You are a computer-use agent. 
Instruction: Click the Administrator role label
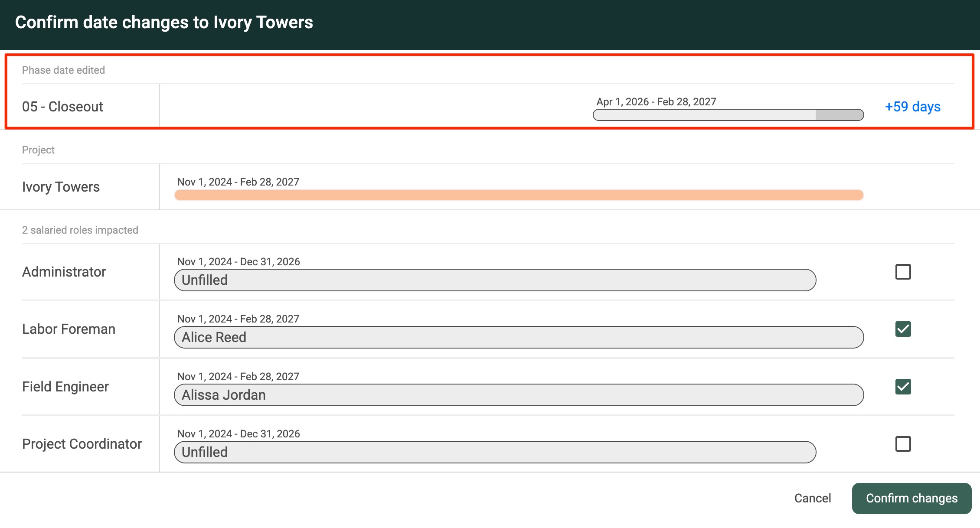pyautogui.click(x=64, y=272)
